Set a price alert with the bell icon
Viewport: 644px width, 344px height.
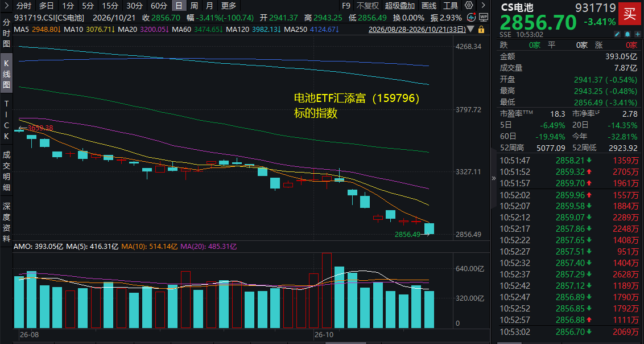(x=628, y=34)
